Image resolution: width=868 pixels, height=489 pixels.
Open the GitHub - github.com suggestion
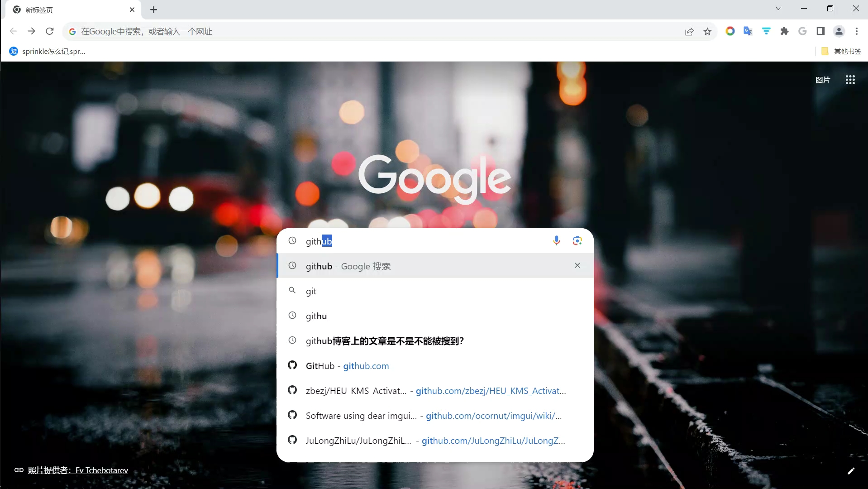(435, 365)
